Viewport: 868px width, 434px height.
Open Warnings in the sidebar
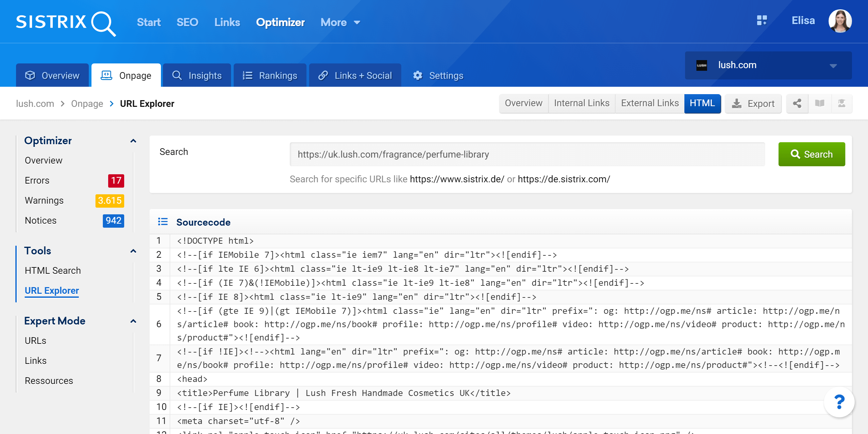[44, 201]
